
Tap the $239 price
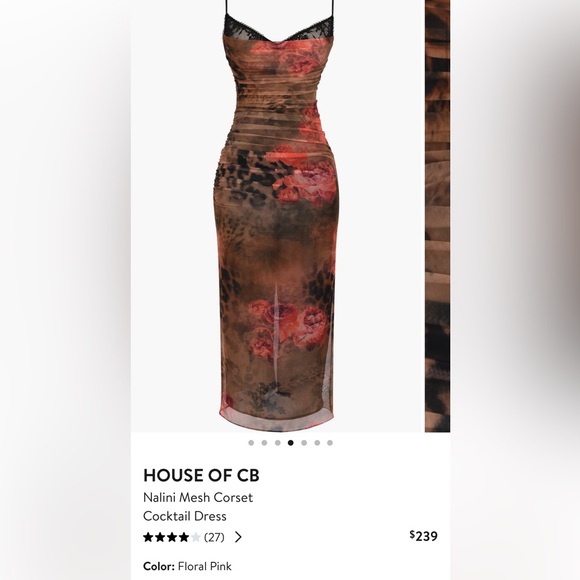pos(424,536)
